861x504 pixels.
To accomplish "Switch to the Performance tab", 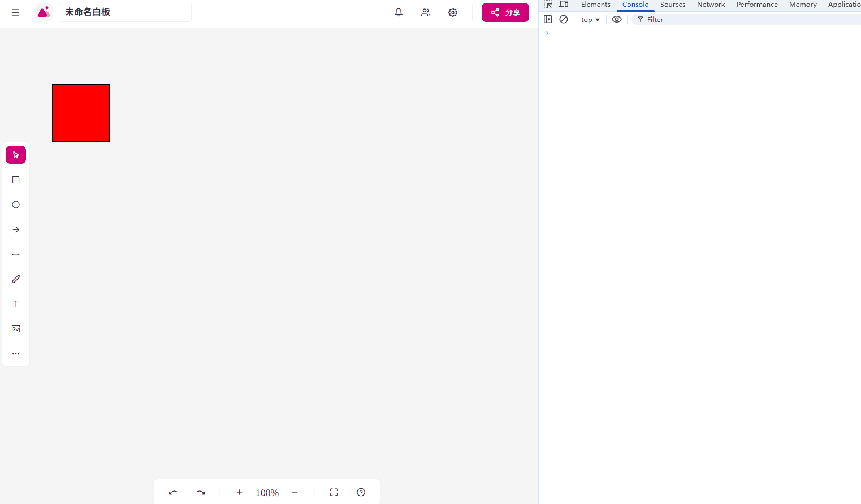I will (757, 5).
